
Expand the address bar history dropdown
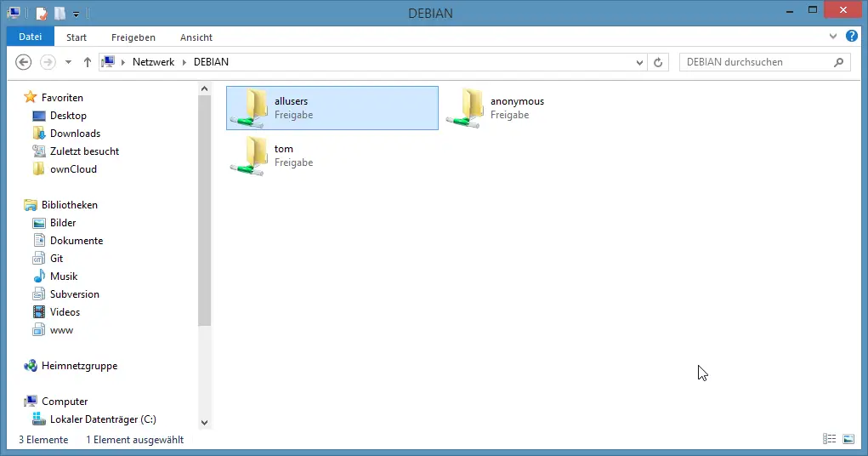(x=639, y=62)
